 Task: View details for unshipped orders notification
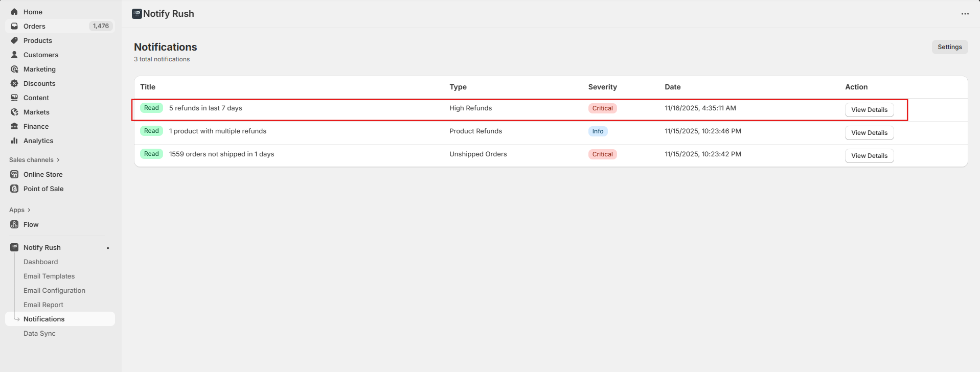coord(869,156)
